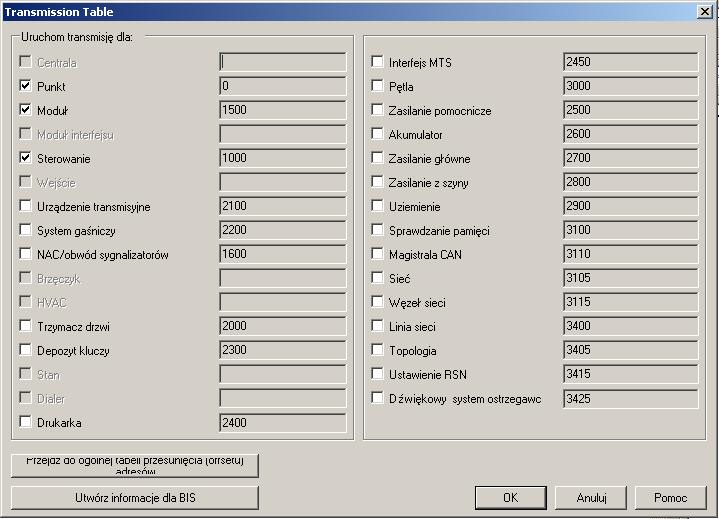Disable the Sterowanie checkbox
Screen dimensions: 719x519
tap(26, 158)
